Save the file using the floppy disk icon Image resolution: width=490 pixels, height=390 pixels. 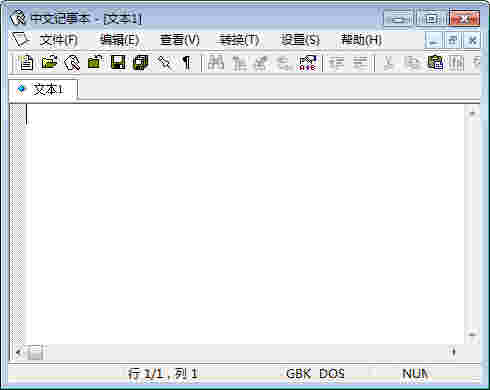coord(118,63)
